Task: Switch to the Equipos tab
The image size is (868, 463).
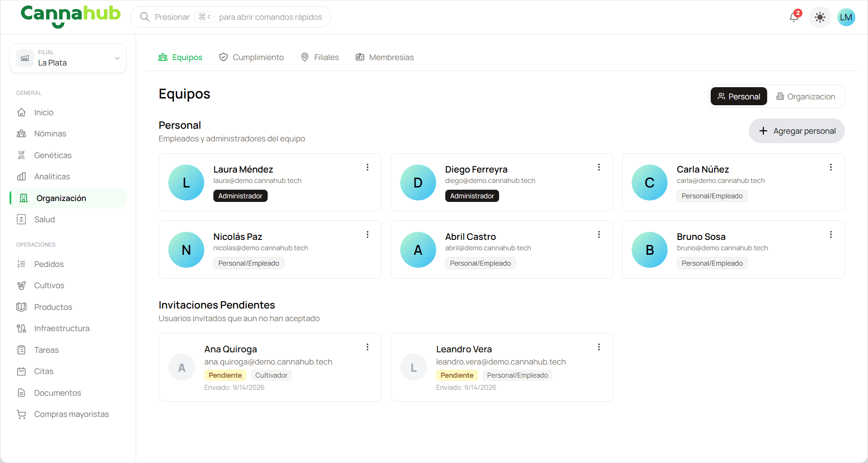Action: [x=180, y=57]
